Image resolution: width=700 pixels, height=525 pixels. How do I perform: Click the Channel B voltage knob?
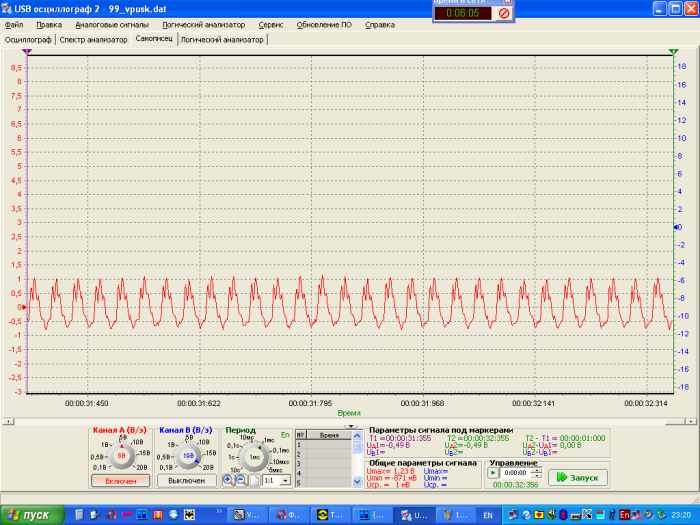188,456
